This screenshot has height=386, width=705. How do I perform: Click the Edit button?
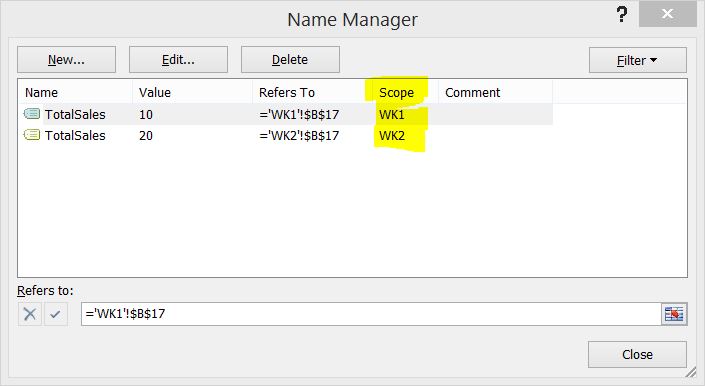click(x=178, y=60)
